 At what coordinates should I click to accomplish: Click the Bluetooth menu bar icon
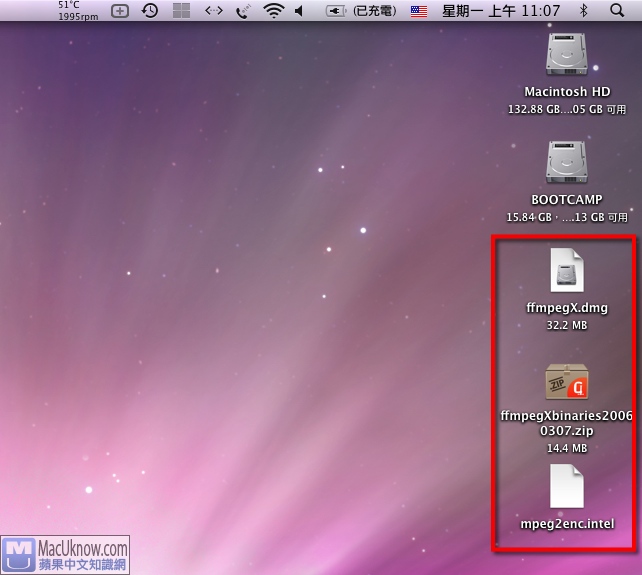click(x=583, y=11)
